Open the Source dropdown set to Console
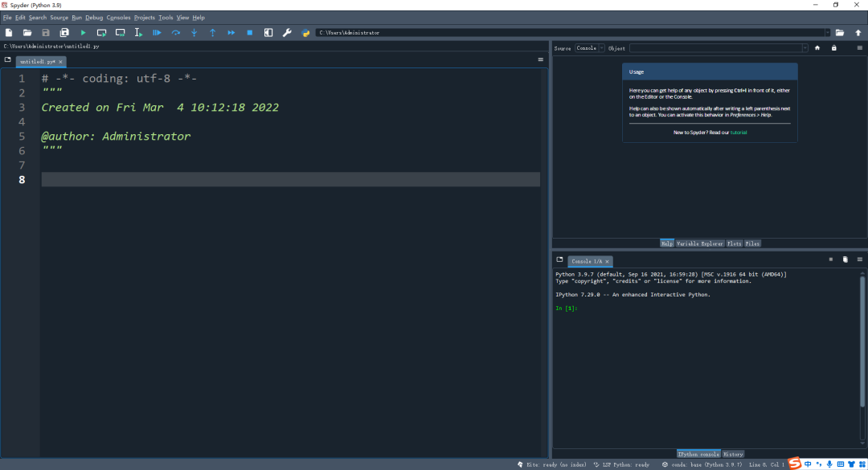Image resolution: width=868 pixels, height=470 pixels. pos(589,48)
